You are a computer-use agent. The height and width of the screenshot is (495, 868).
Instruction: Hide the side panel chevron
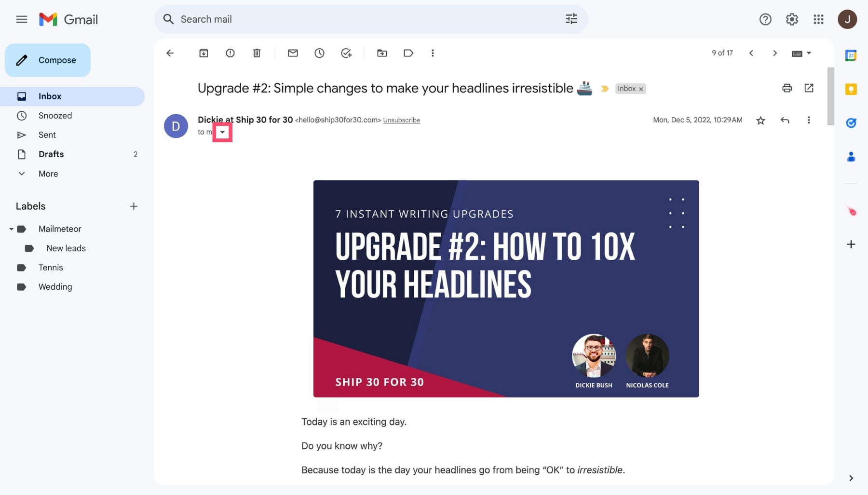point(851,478)
